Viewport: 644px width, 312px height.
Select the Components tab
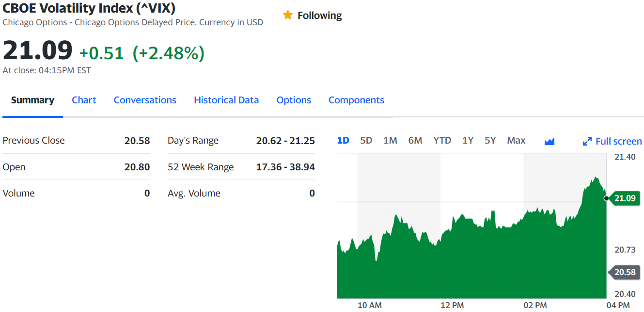(x=356, y=100)
